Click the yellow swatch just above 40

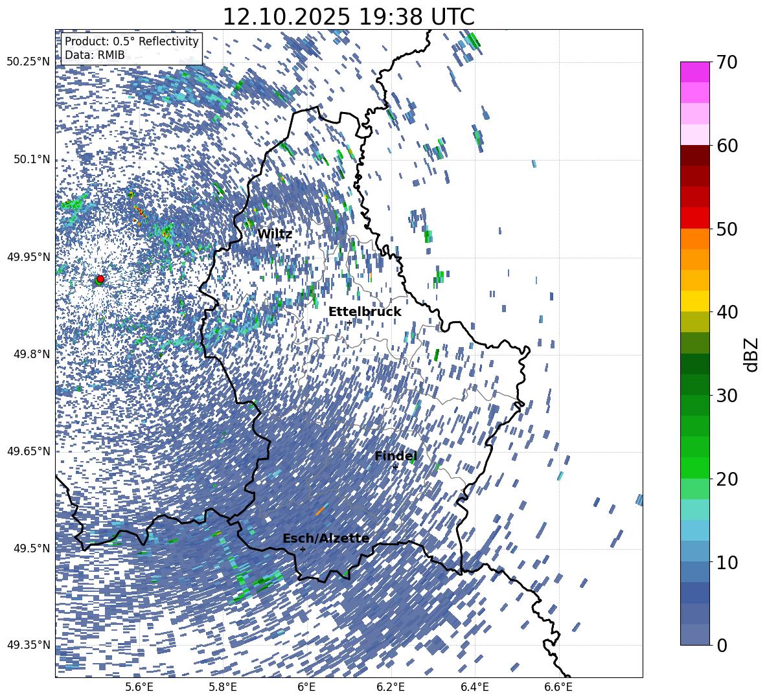tap(694, 301)
